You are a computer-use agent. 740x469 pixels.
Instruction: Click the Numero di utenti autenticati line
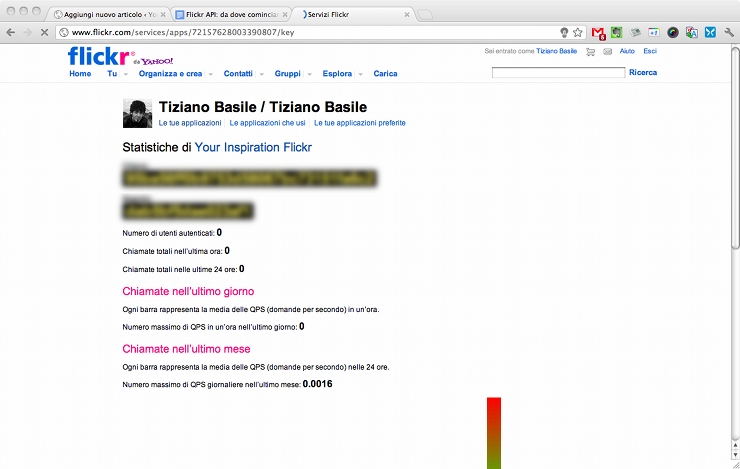point(172,233)
